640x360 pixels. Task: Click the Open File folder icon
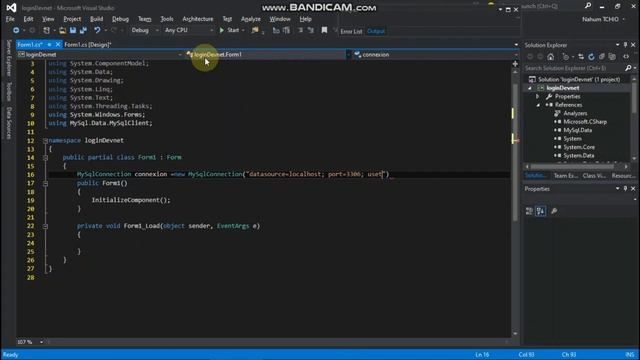[x=62, y=30]
